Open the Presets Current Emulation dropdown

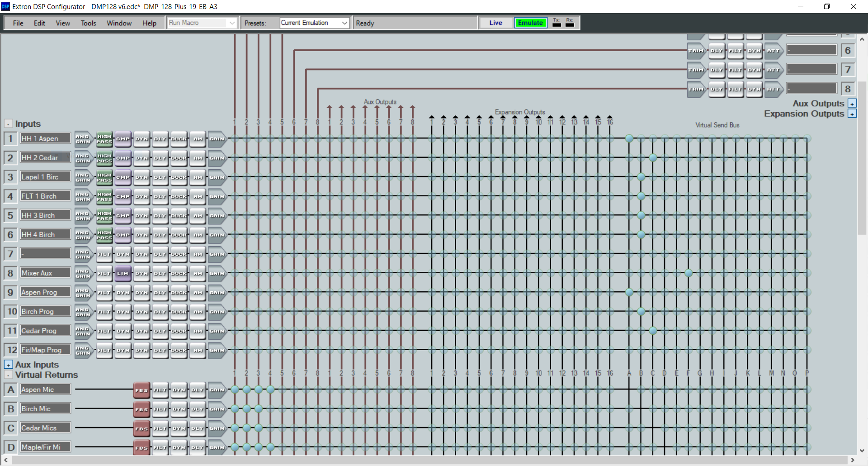coord(315,23)
